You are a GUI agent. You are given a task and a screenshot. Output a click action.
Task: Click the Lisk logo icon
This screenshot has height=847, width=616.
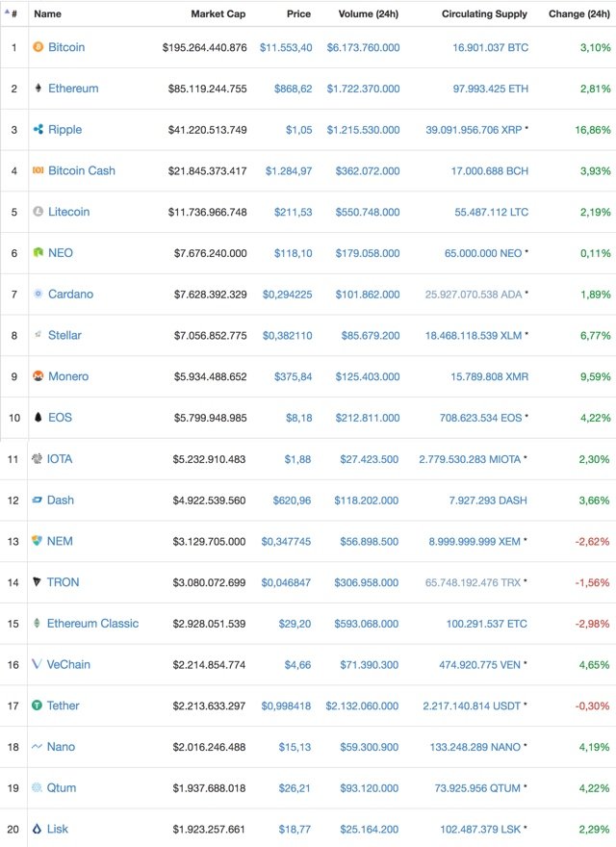pos(37,828)
